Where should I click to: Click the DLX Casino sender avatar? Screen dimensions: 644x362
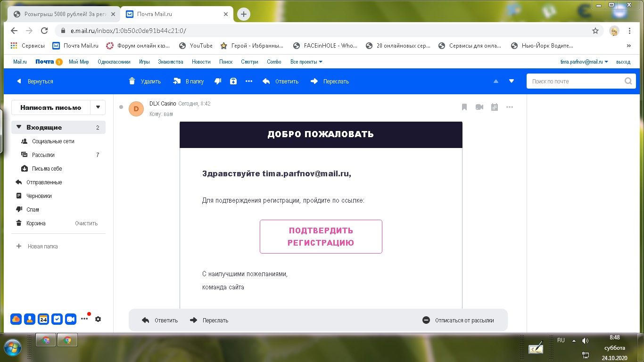pos(136,108)
